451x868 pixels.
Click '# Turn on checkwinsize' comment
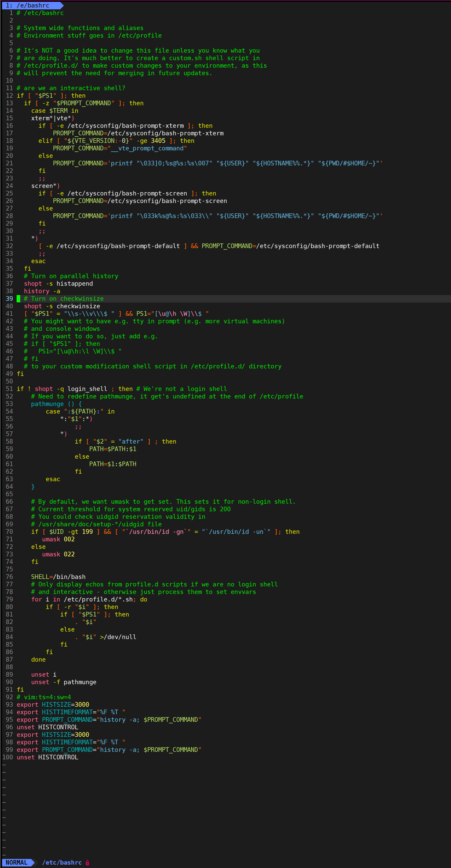click(x=64, y=299)
